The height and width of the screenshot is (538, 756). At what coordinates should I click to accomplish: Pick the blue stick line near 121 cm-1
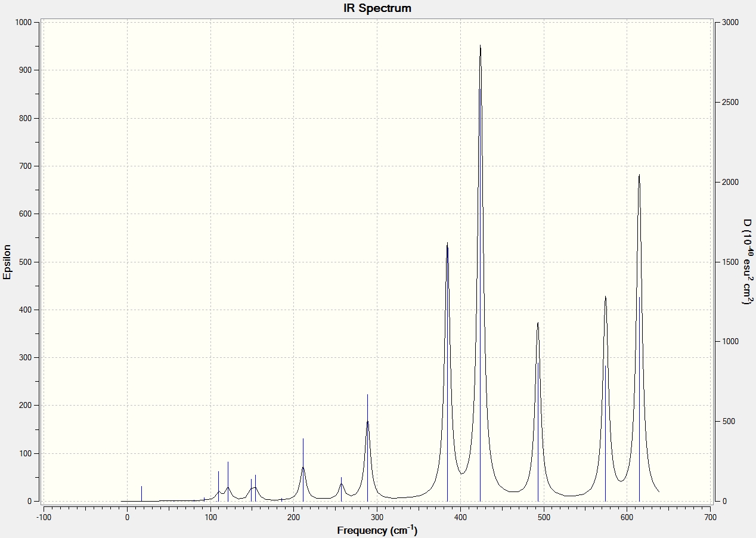click(228, 481)
